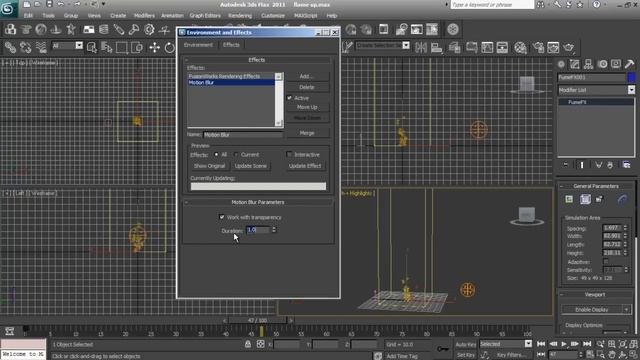
Task: Open the Selected key filter dropdown
Action: (528, 344)
